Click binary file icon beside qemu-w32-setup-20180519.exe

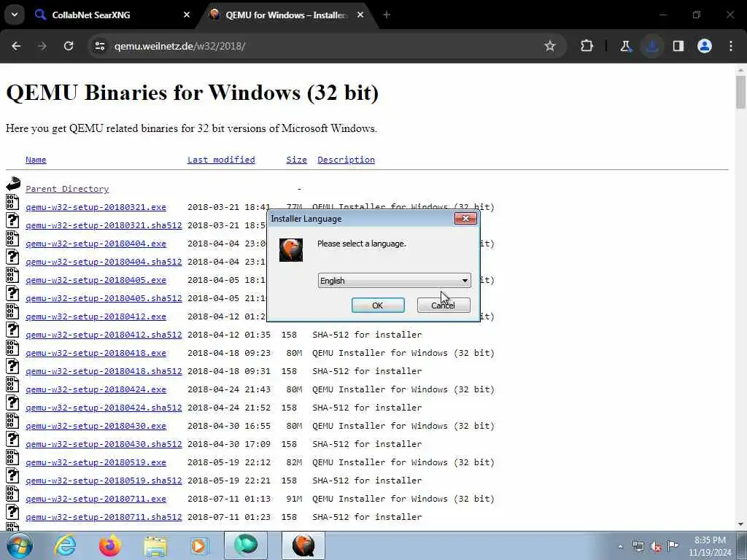coord(12,457)
